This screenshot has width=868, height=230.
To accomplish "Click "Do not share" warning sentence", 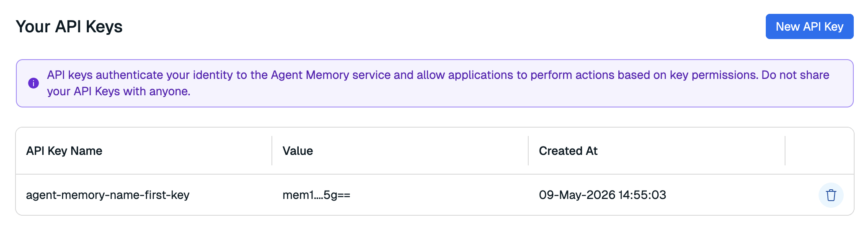I will (x=796, y=75).
